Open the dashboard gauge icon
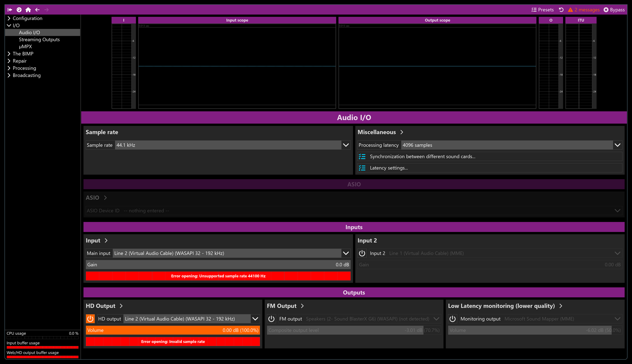The height and width of the screenshot is (364, 632). [19, 10]
